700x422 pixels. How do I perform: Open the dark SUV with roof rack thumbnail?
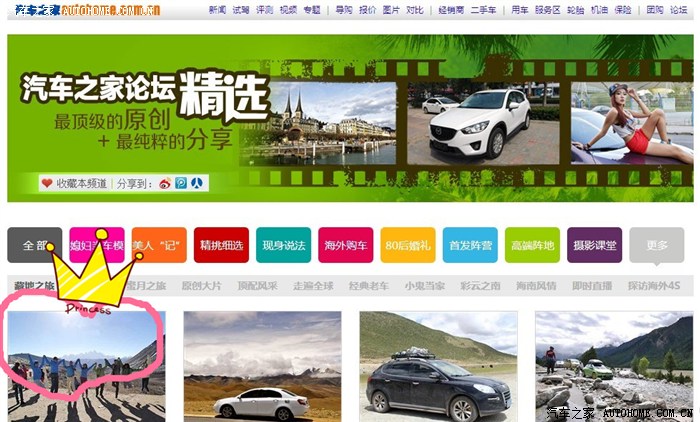tap(438, 366)
